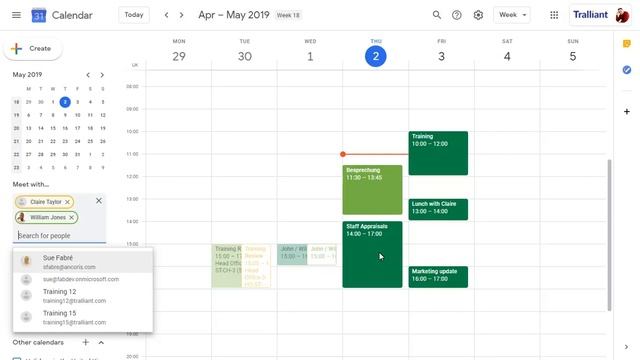Open the John / William event on Wednesday
The height and width of the screenshot is (360, 640).
click(x=292, y=254)
